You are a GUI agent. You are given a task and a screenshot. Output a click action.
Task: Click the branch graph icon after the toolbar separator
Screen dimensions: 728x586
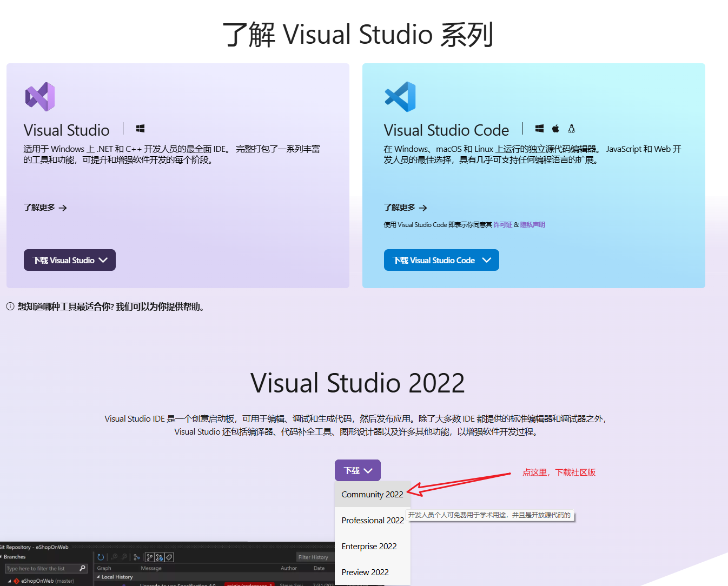(x=136, y=557)
